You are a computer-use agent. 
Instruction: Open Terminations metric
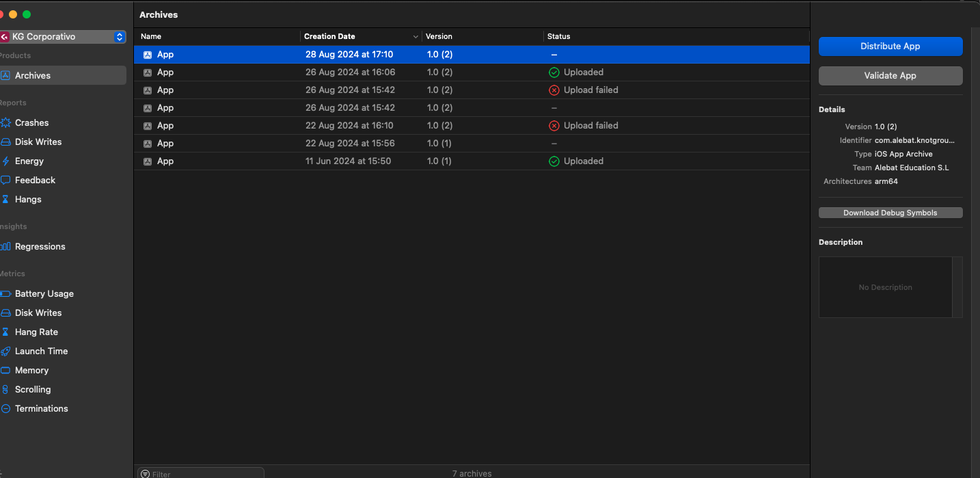pos(41,409)
